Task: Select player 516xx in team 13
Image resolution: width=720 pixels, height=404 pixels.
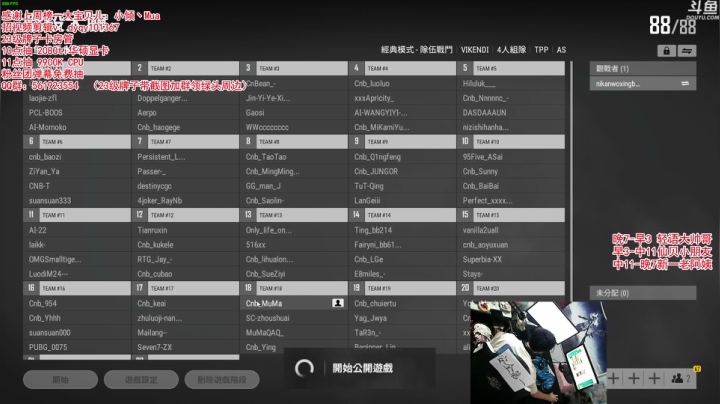Action: point(294,245)
